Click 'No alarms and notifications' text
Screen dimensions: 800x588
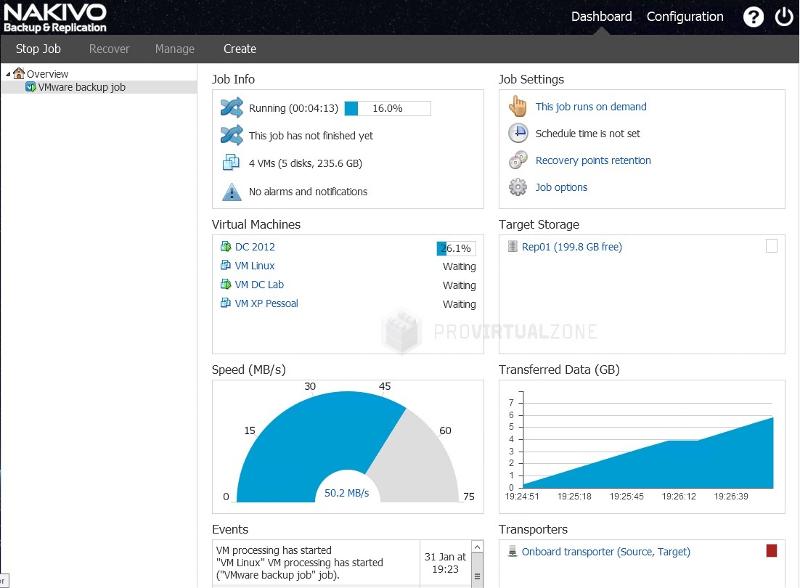[308, 191]
